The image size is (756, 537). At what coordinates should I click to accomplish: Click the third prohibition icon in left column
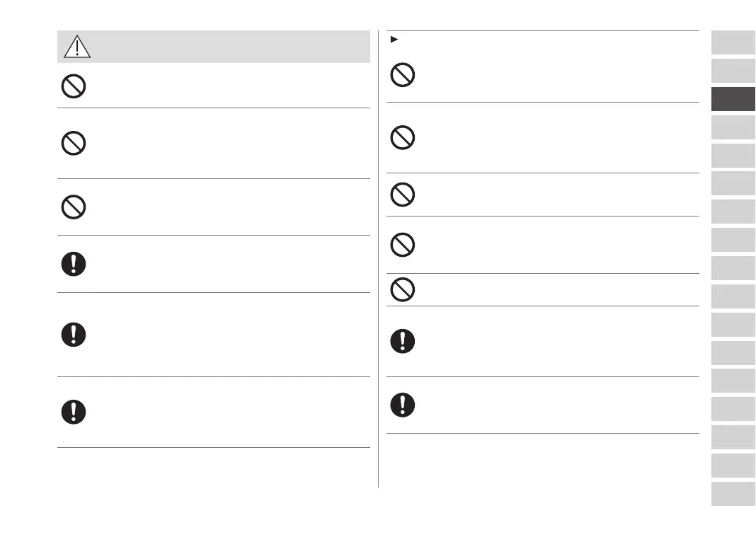pyautogui.click(x=74, y=207)
